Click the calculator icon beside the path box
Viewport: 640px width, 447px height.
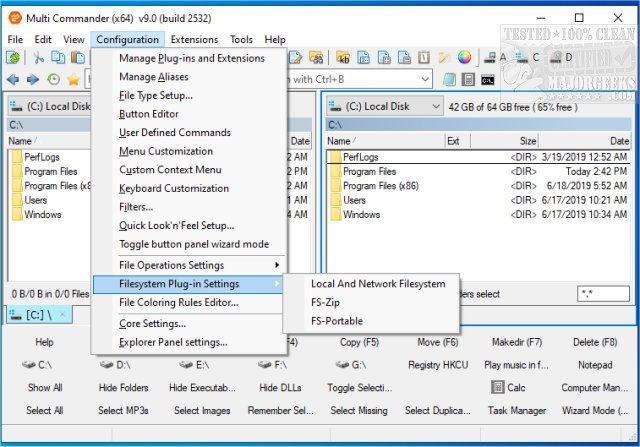[468, 80]
